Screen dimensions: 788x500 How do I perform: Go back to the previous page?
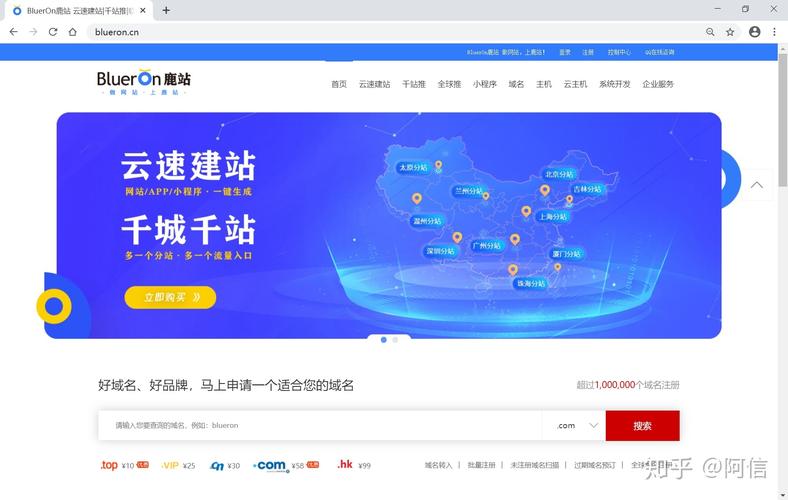(14, 32)
